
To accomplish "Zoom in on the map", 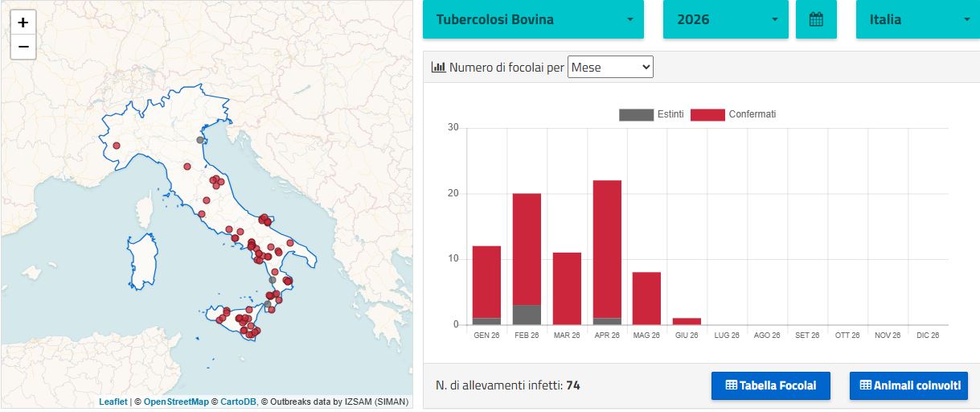I will click(x=23, y=23).
